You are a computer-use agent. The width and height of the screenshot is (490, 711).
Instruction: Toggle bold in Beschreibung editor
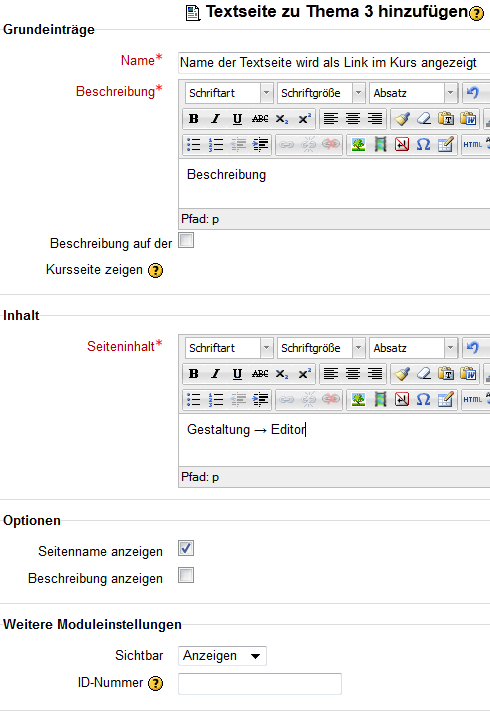tap(194, 119)
